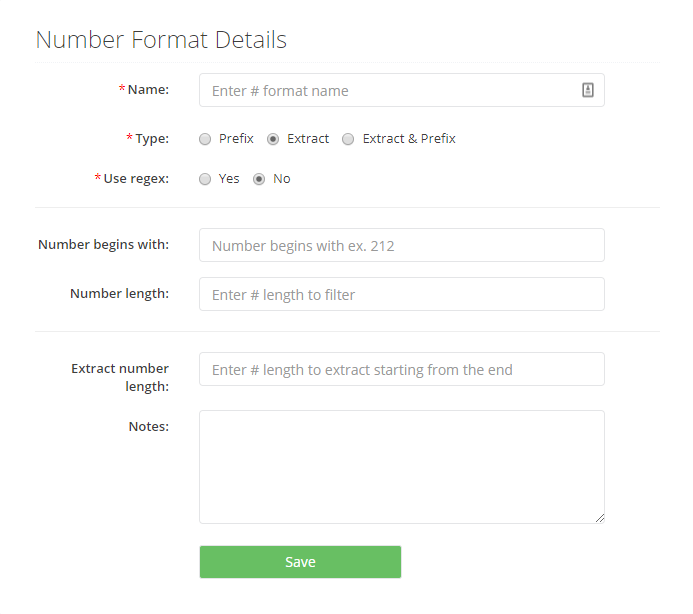Screen dimensions: 693x614
Task: Click the Extract number length input
Action: point(401,369)
